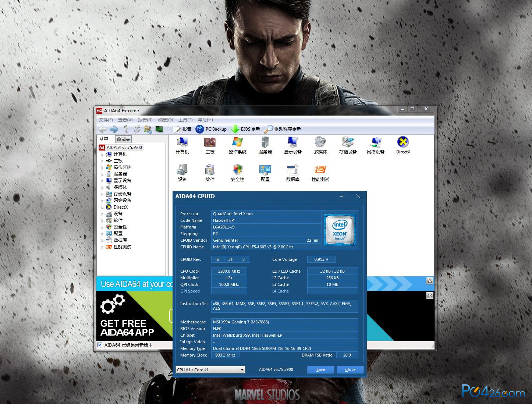Viewport: 532px width, 404px height.
Task: Open the 存储设备 storage icon in main pane
Action: 348,145
